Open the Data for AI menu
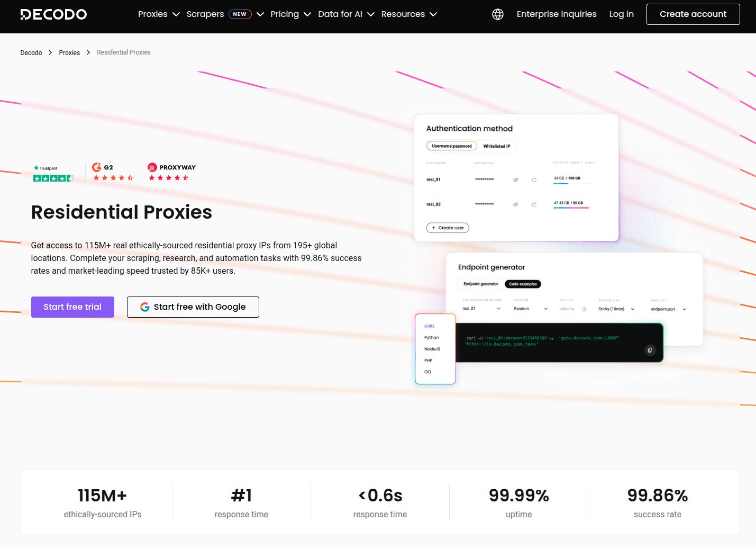 pyautogui.click(x=340, y=14)
